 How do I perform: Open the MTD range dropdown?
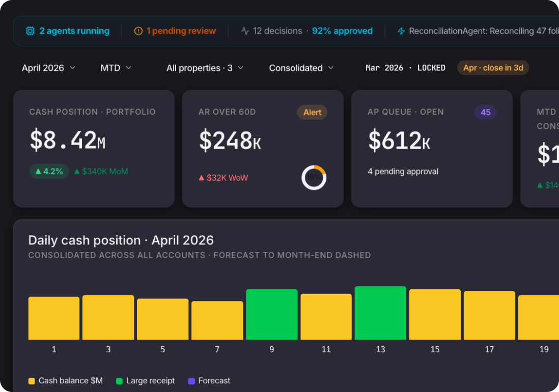click(116, 68)
